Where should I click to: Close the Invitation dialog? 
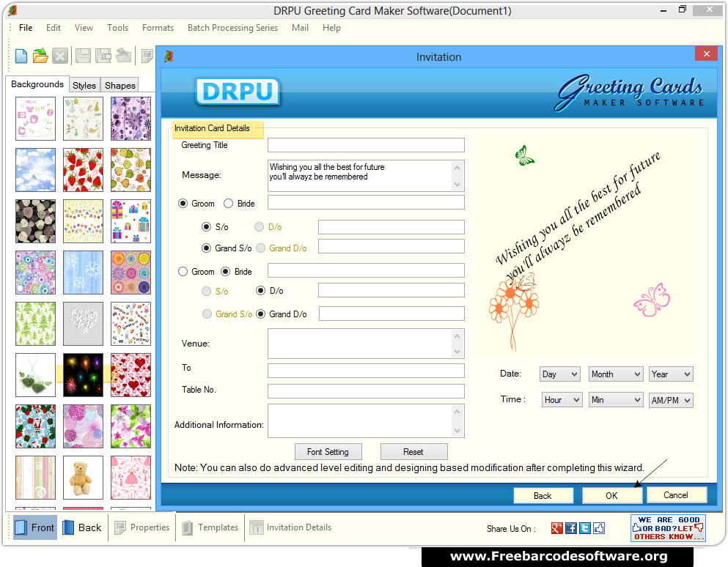click(x=706, y=53)
